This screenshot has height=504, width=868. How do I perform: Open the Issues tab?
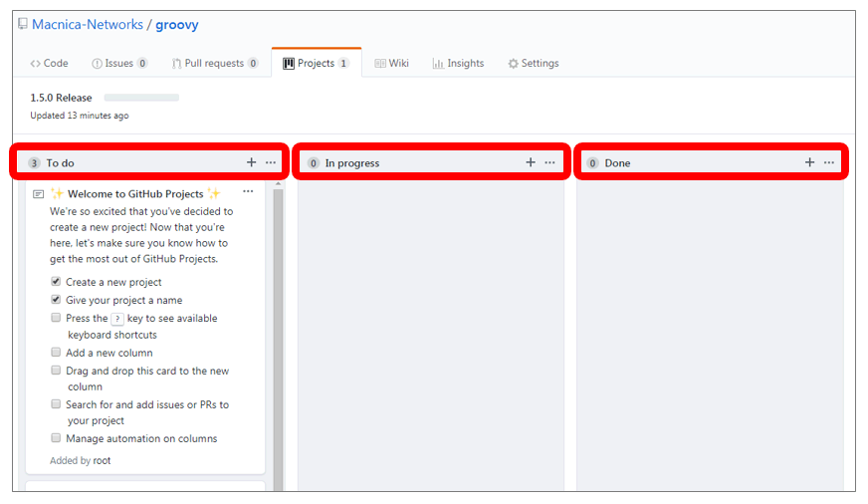(119, 63)
